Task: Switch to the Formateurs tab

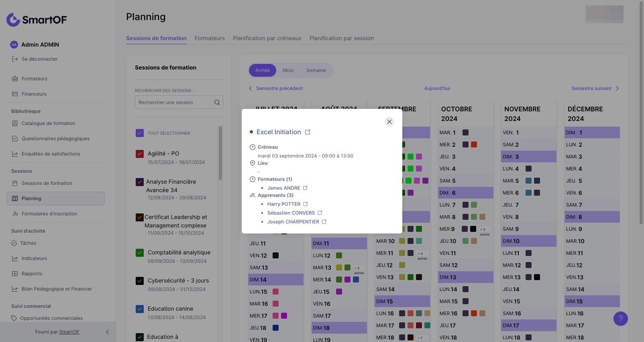Action: (210, 38)
